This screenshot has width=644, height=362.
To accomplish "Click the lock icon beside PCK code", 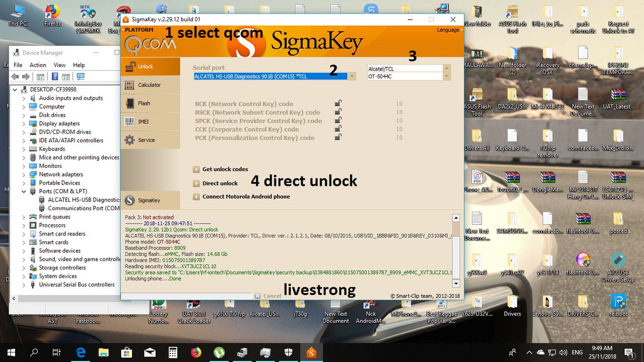I will click(339, 138).
